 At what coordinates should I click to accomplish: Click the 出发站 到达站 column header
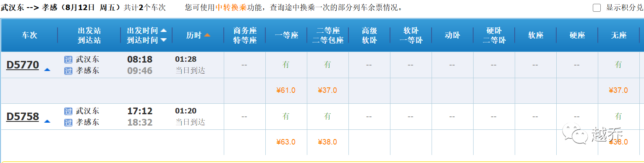pyautogui.click(x=89, y=35)
